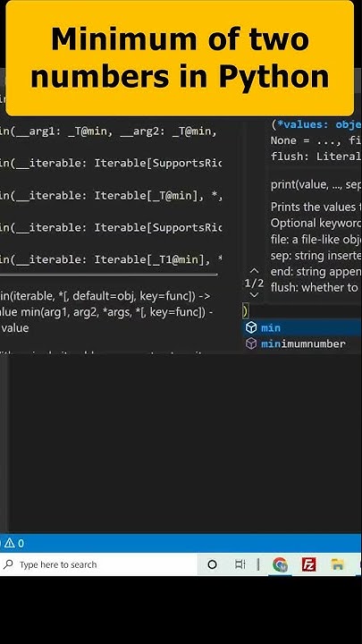362x644 pixels.
Task: Click the "Prints the values" description line
Action: coord(316,207)
